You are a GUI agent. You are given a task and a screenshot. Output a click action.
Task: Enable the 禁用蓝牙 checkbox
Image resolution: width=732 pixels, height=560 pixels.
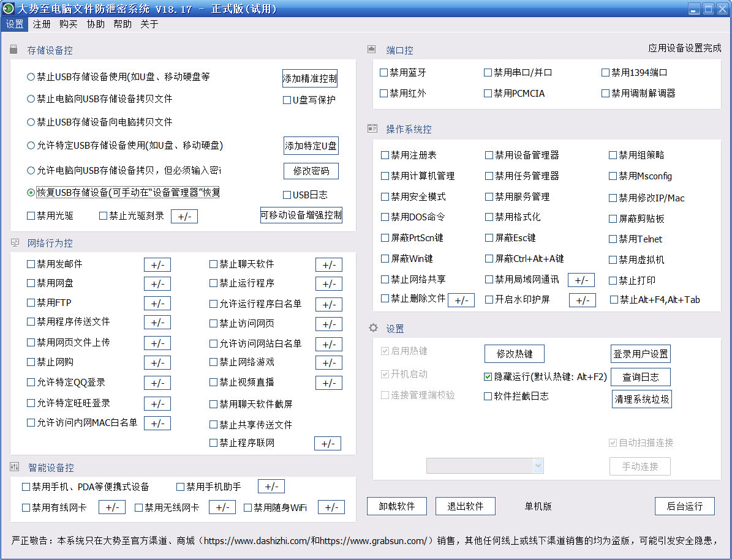[x=384, y=72]
